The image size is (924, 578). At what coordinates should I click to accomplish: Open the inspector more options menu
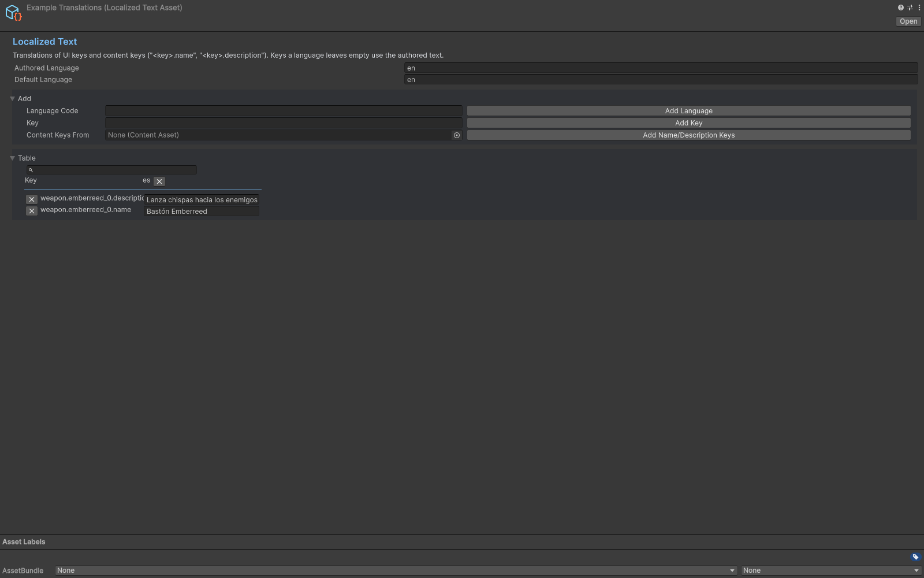(919, 8)
